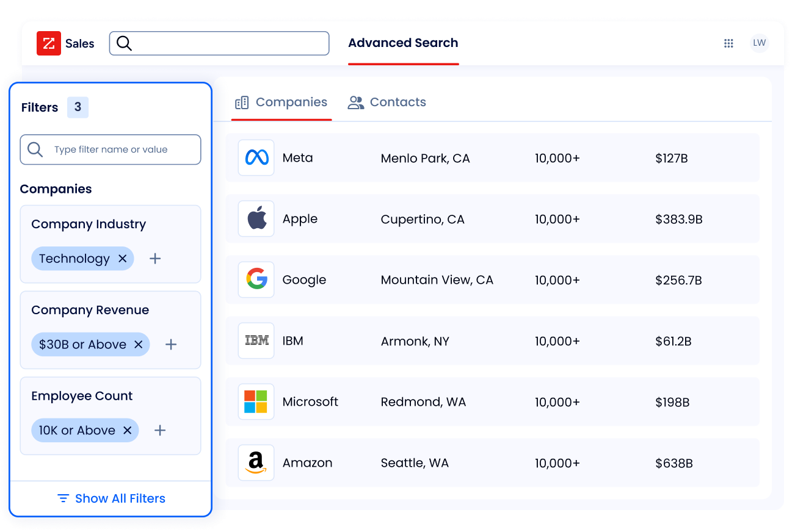Click the $61.2B revenue value

[673, 342]
